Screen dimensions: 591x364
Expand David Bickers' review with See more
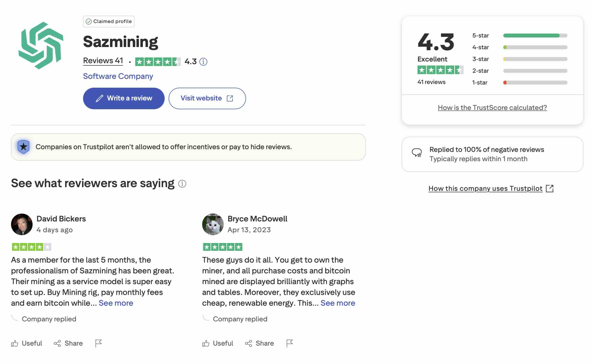(116, 303)
